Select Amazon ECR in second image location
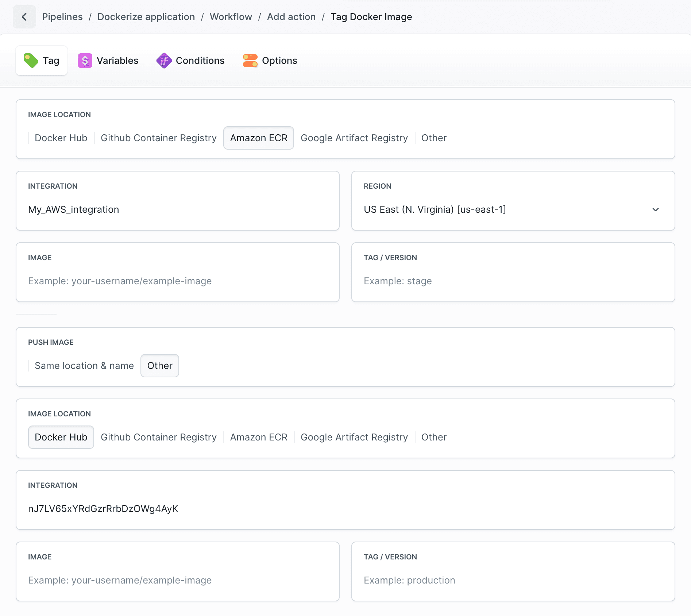Viewport: 691px width, 616px height. [x=259, y=437]
